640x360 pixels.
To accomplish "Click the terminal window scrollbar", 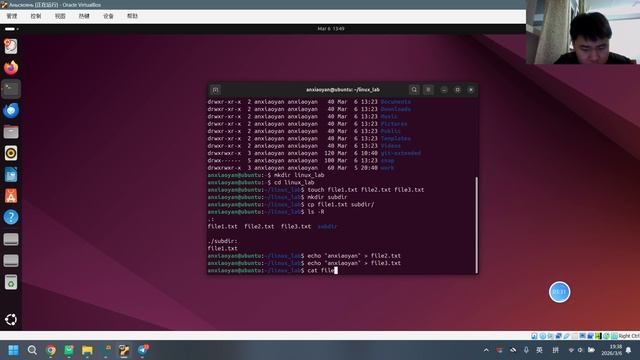I will (x=476, y=225).
